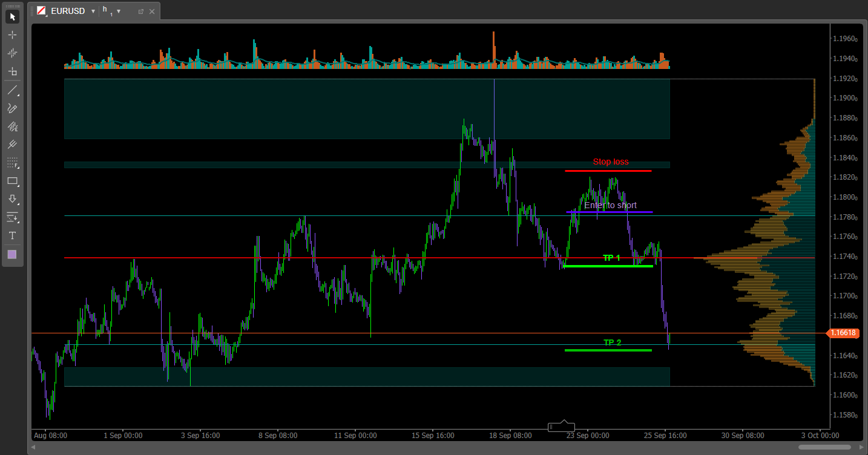The width and height of the screenshot is (868, 455).
Task: Choose the freehand pencil drawing tool
Action: click(x=12, y=108)
